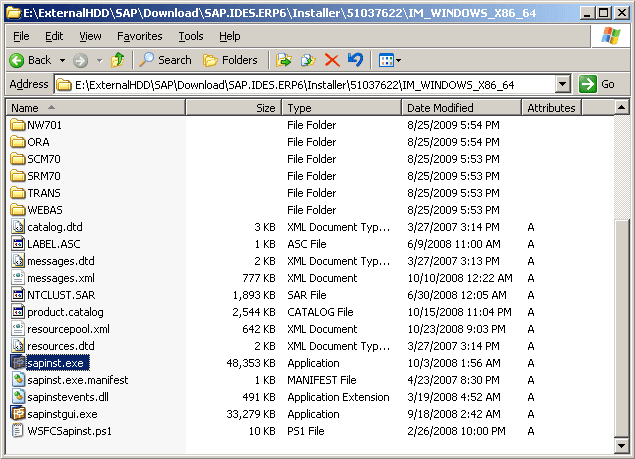This screenshot has width=635, height=459.
Task: Select the file name NTCLUST.SAR
Action: click(61, 295)
